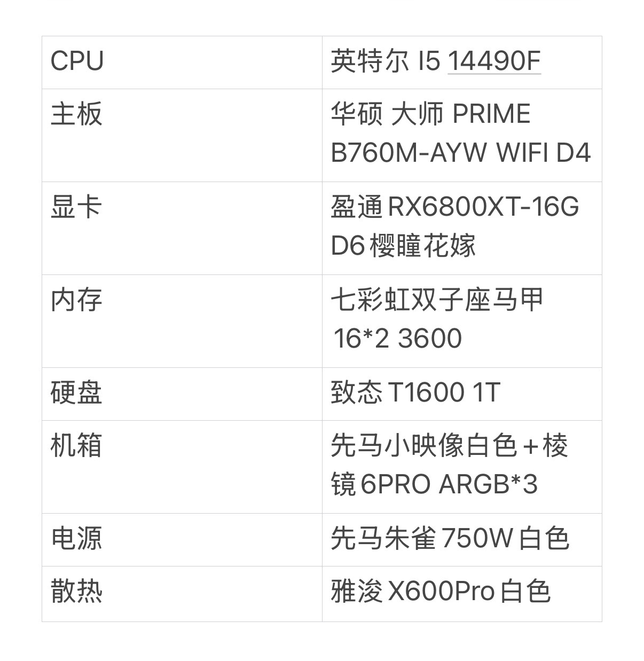644x661 pixels.
Task: Click the 电源 label cell
Action: (x=76, y=538)
